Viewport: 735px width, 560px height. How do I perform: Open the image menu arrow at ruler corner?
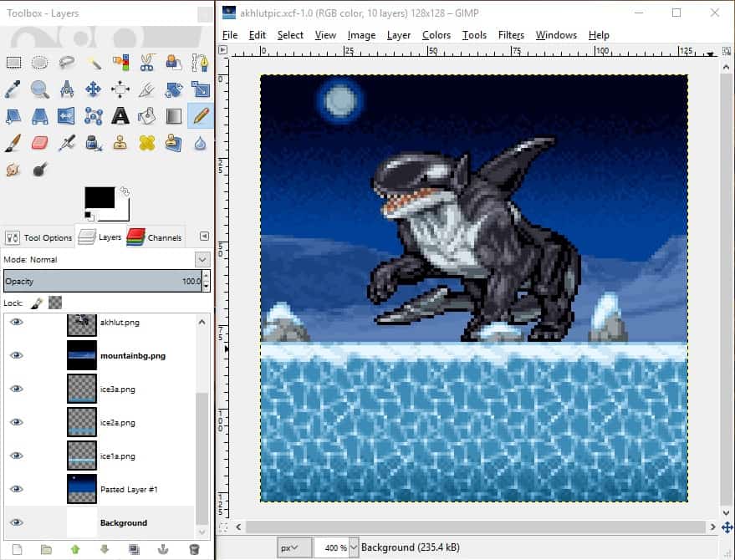click(x=223, y=50)
